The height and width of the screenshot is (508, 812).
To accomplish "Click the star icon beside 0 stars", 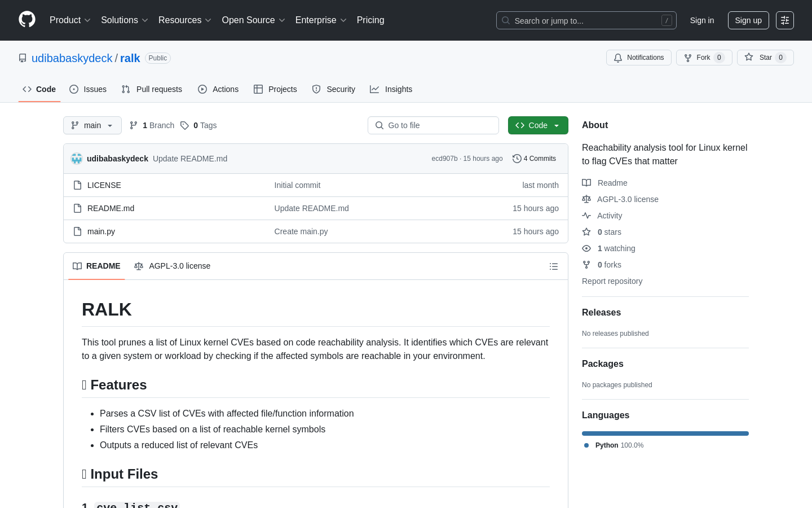I will [x=586, y=232].
